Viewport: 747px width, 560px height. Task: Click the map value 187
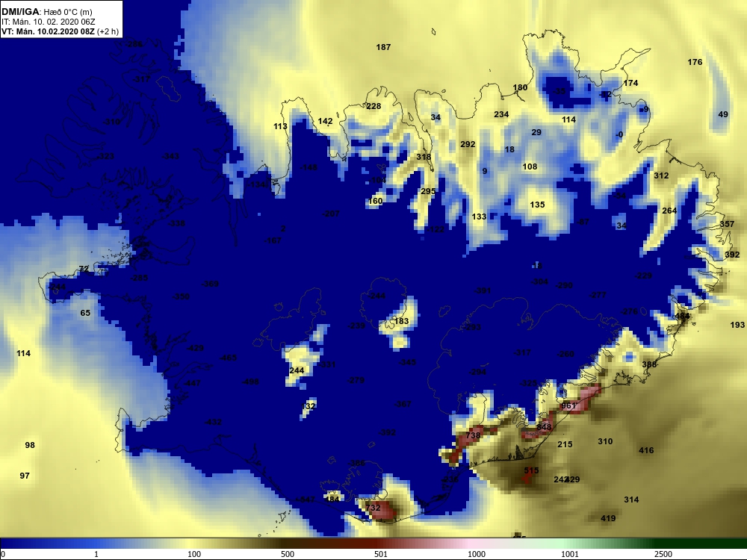click(x=383, y=47)
